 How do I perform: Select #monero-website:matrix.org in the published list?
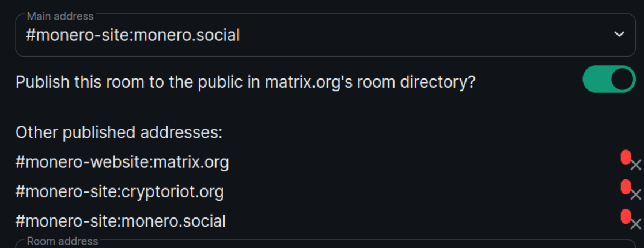point(122,163)
